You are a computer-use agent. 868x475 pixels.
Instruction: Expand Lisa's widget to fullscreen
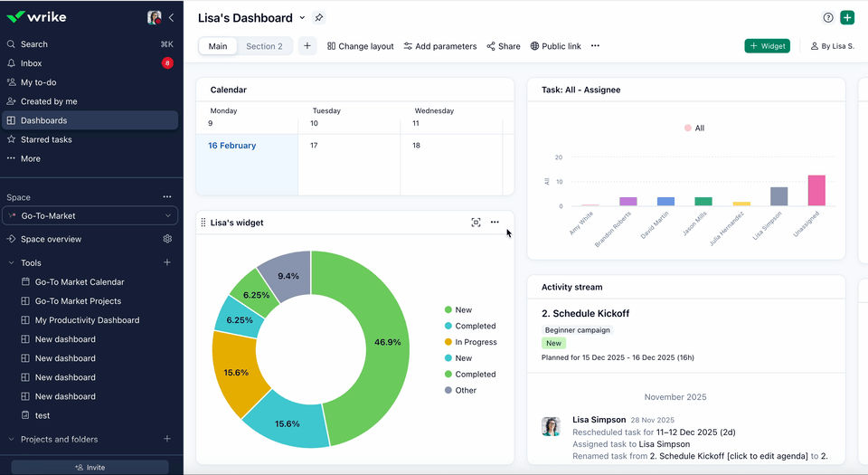[476, 223]
